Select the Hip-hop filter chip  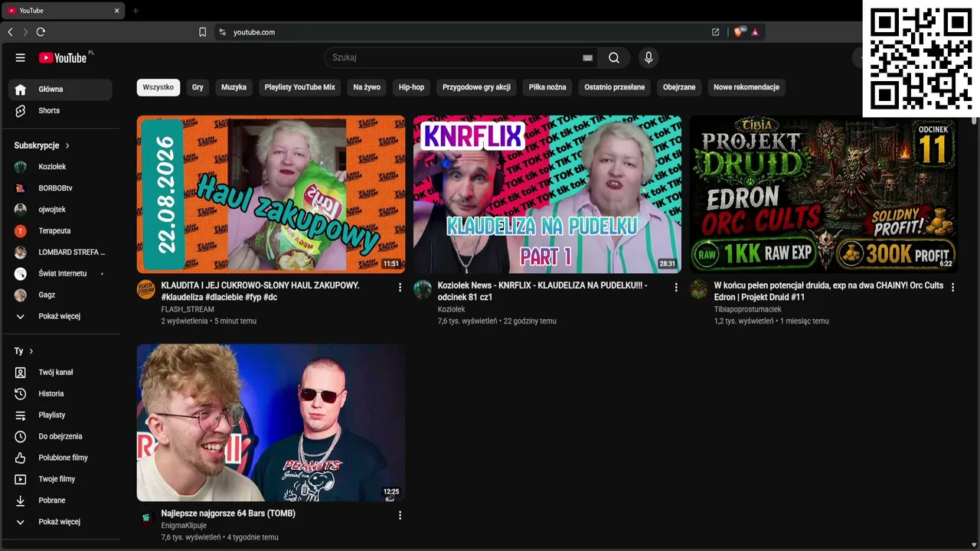pyautogui.click(x=411, y=87)
